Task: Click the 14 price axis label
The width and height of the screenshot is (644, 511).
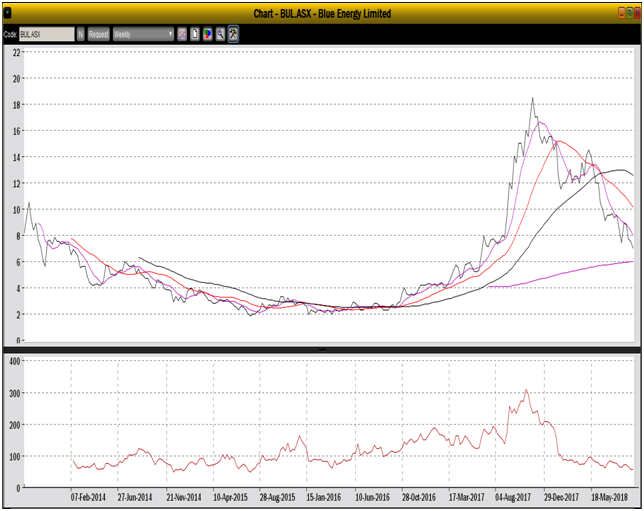Action: pyautogui.click(x=16, y=157)
